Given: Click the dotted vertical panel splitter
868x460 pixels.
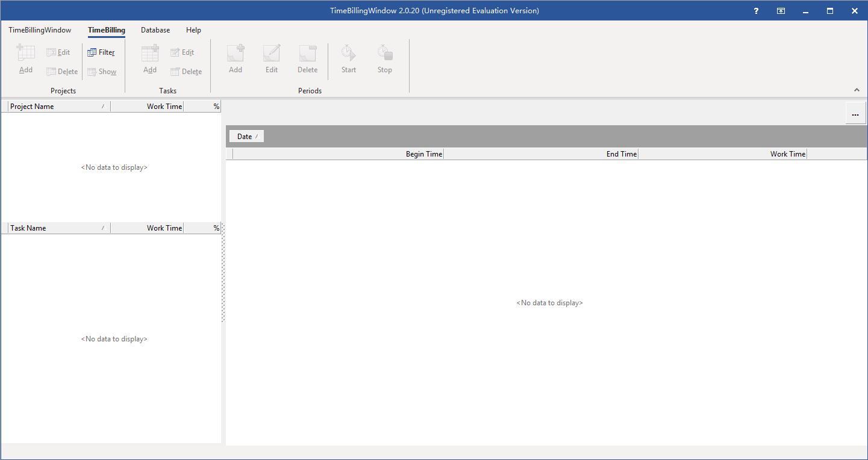Looking at the screenshot, I should point(223,272).
